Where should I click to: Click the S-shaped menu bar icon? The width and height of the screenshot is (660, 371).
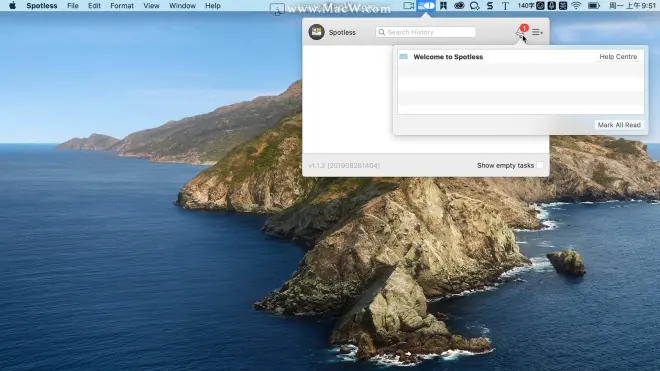(490, 5)
